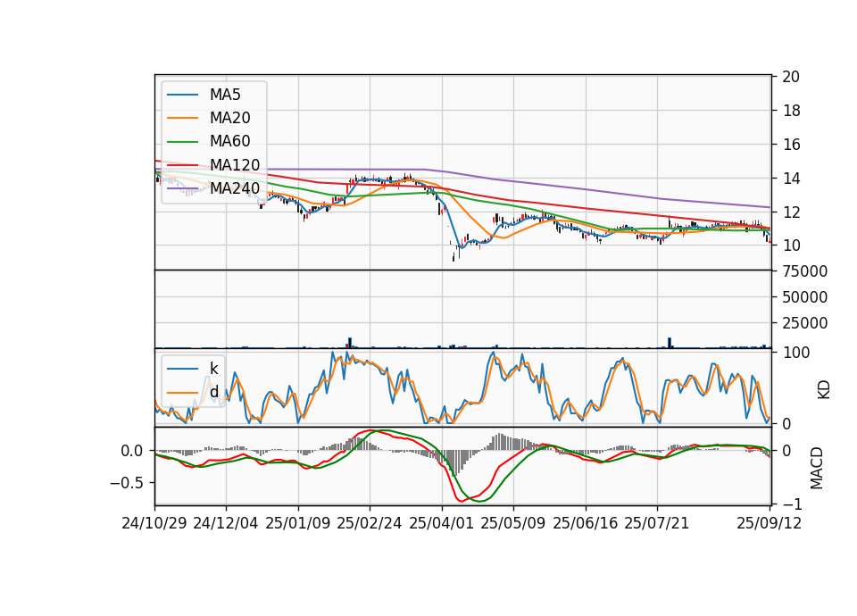Click the price axis value 10
857x616 pixels.
(791, 246)
